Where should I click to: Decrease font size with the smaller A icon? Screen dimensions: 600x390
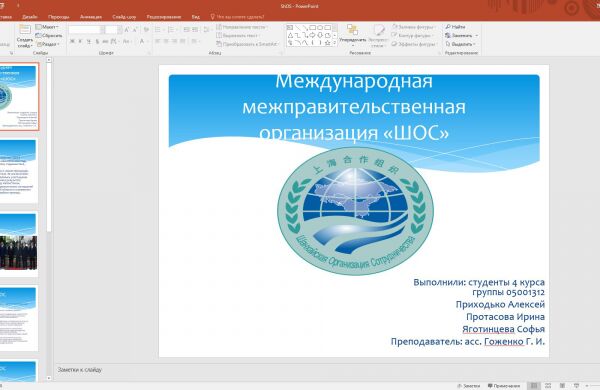135,29
